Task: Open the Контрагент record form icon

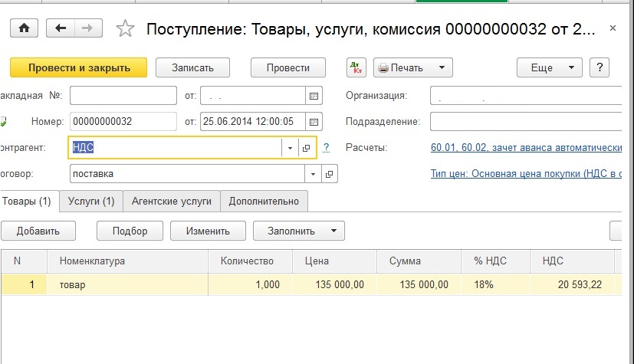Action: coord(307,148)
